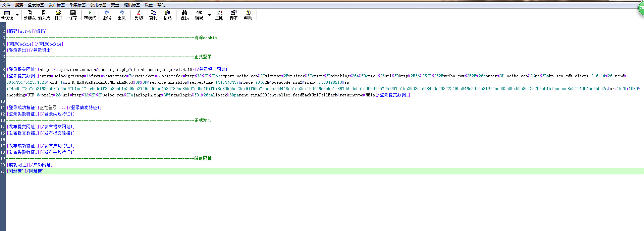This screenshot has width=644, height=231.
Task: Click editor line 21 with 网址库 tag
Action: (x=25, y=171)
